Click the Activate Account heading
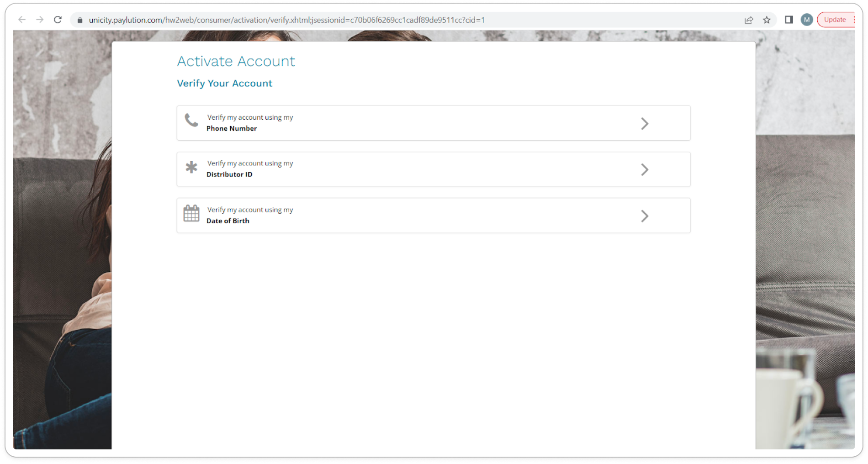 [x=236, y=61]
